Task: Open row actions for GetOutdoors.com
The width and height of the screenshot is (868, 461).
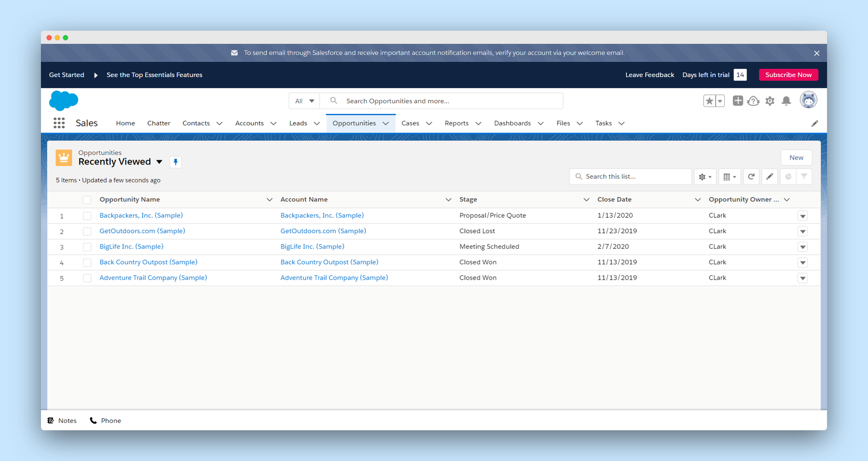Action: (x=803, y=231)
